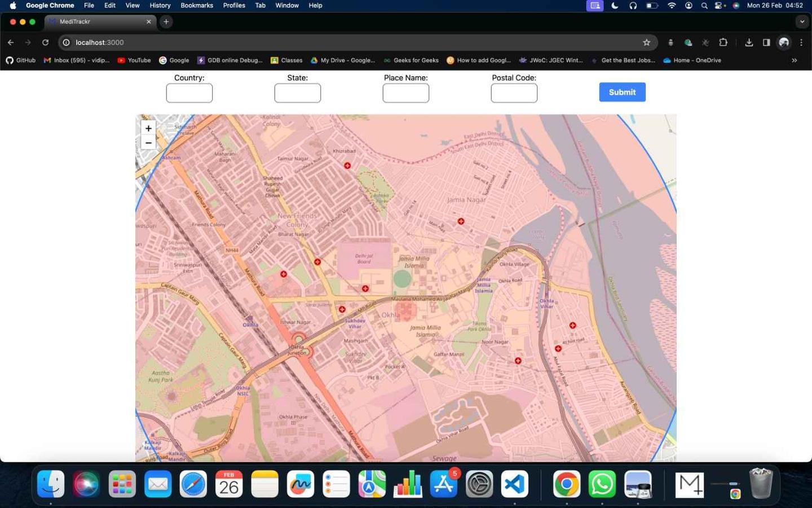Click the Country input field

pos(189,93)
